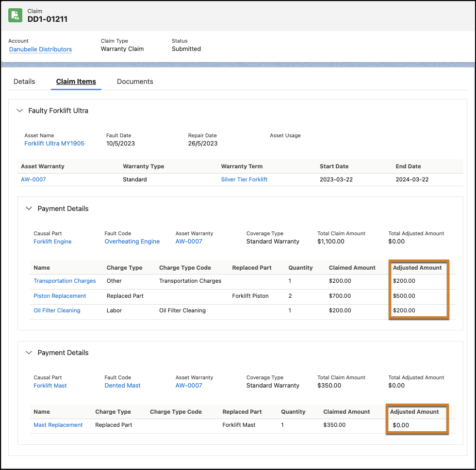Image resolution: width=476 pixels, height=470 pixels.
Task: Open the Mast Replacement line item
Action: coord(58,425)
